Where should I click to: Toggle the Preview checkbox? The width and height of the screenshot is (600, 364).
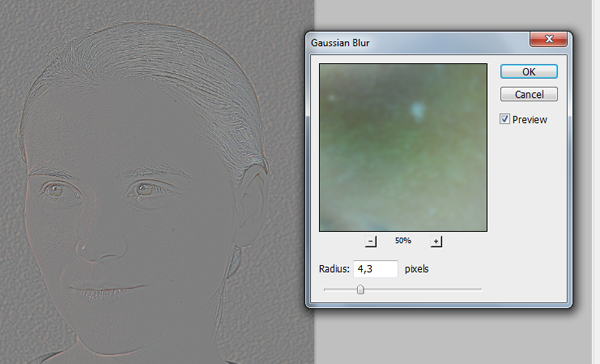[x=504, y=119]
